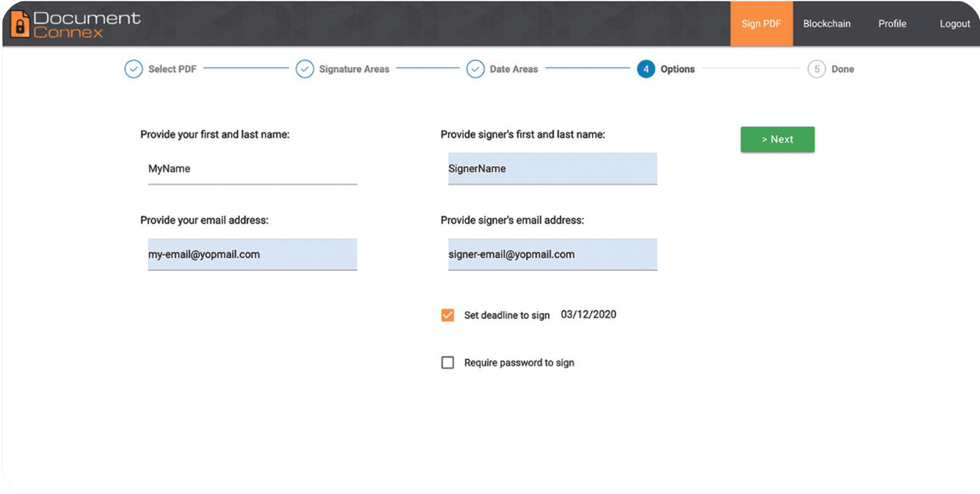This screenshot has width=980, height=494.
Task: Click the my-email@yopmail.com email field
Action: pyautogui.click(x=252, y=255)
